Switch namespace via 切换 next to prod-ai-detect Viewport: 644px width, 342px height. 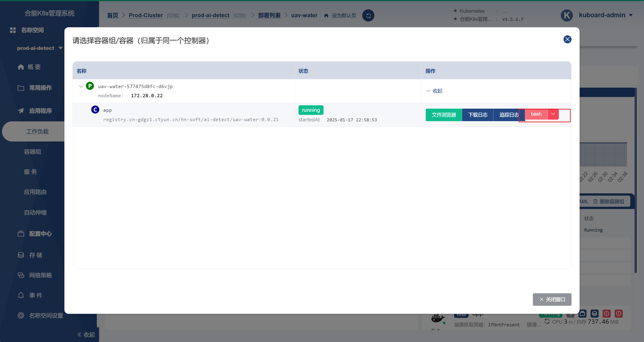[239, 15]
